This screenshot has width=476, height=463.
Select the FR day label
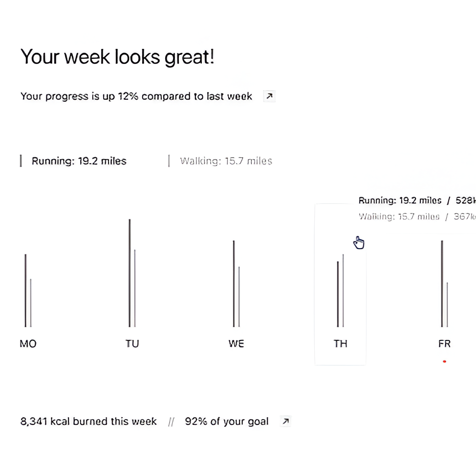(444, 344)
